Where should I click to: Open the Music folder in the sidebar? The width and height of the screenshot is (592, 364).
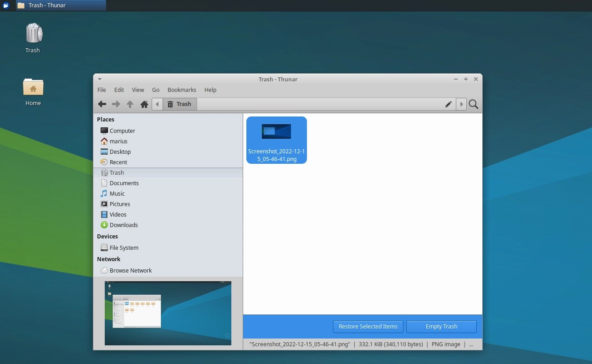coord(168,193)
